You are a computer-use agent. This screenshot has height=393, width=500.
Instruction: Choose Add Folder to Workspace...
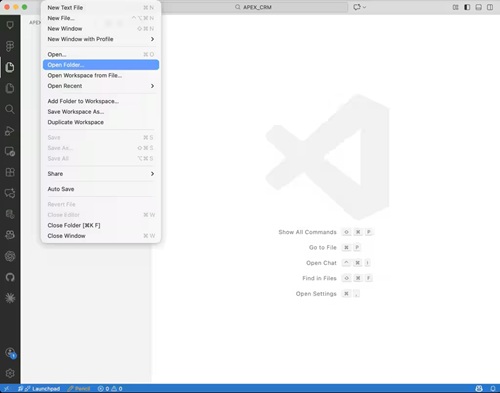click(101, 101)
